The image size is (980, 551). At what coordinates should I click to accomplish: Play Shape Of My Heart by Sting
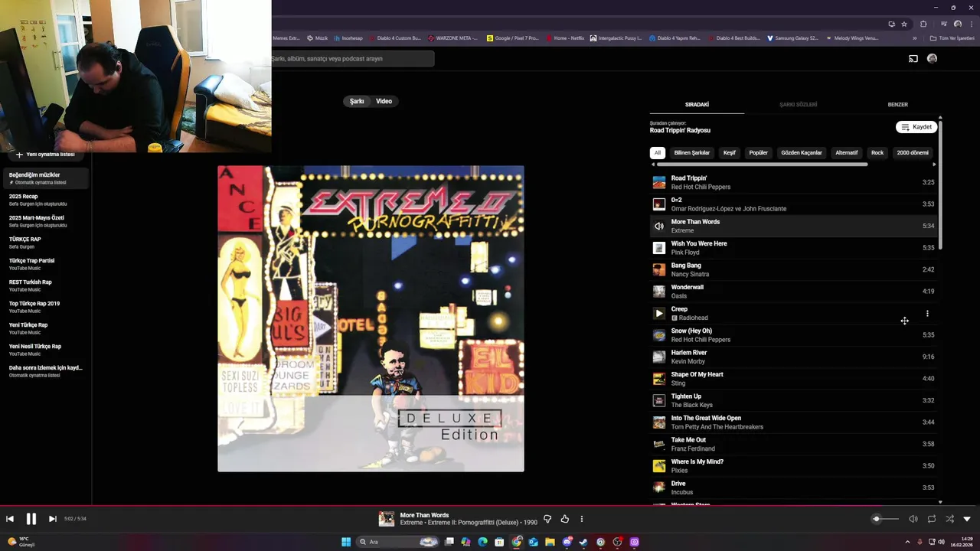[792, 379]
